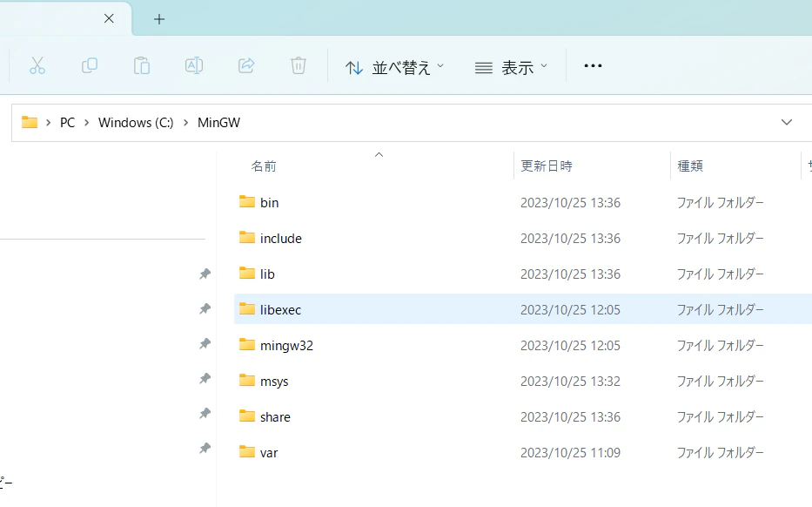Click folder icon of var
Screen dimensions: 812x507
pos(247,452)
